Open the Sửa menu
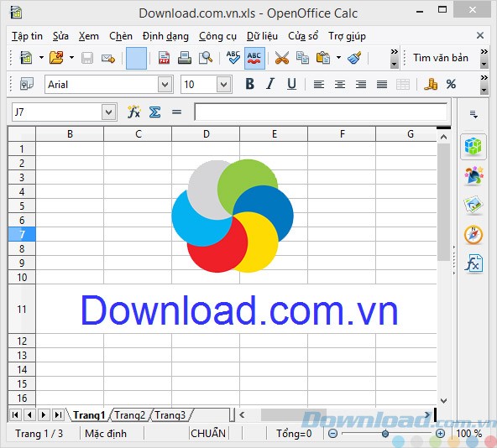This screenshot has height=448, width=497. coord(60,36)
